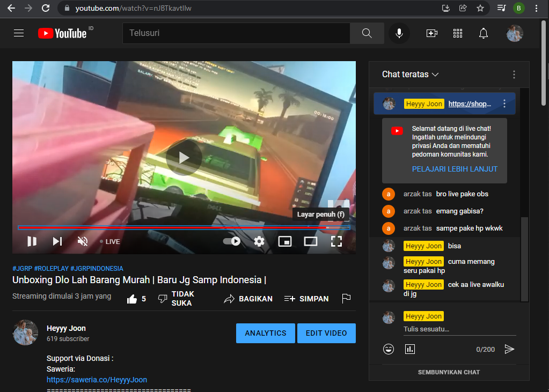
Task: Open ANALYTICS for the video
Action: (266, 333)
